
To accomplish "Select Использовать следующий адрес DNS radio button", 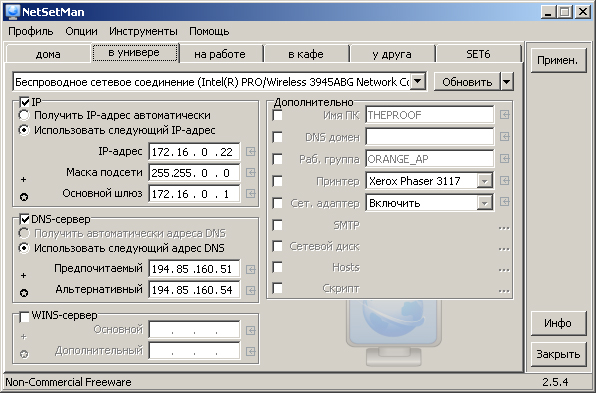I will click(x=24, y=248).
